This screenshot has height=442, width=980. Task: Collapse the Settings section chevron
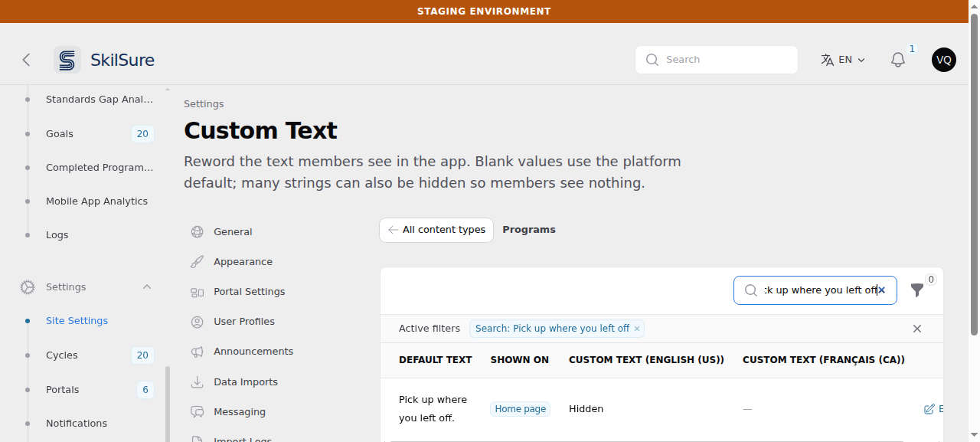click(147, 287)
